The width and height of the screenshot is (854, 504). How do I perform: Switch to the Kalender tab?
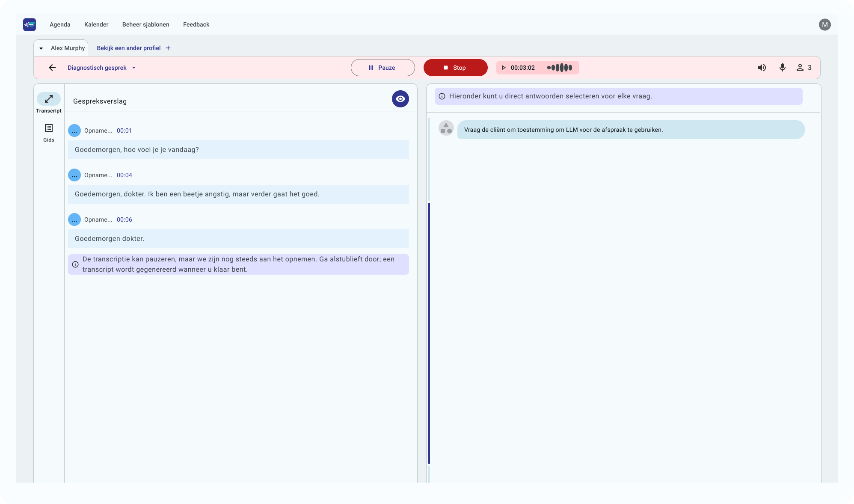click(96, 24)
